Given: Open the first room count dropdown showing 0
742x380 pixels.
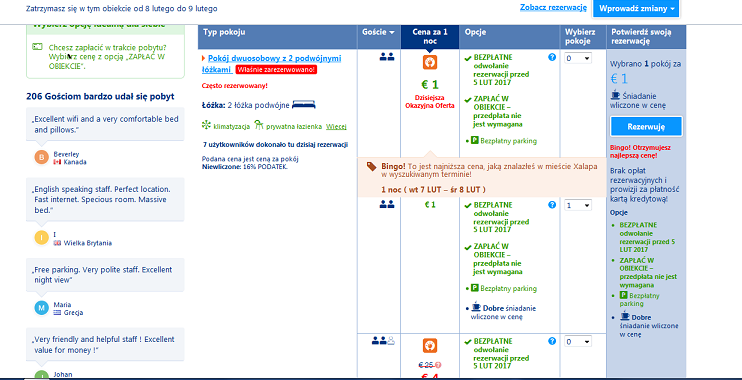Looking at the screenshot, I should coord(578,58).
